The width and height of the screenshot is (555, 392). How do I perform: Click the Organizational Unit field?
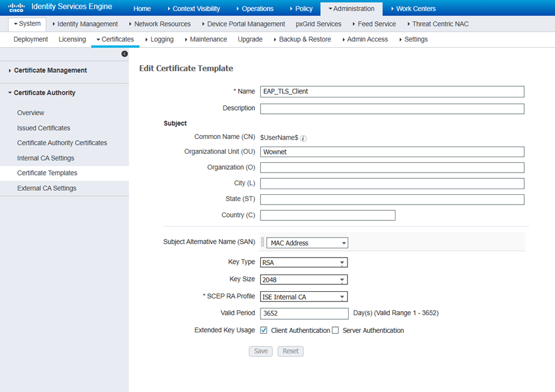tap(392, 152)
